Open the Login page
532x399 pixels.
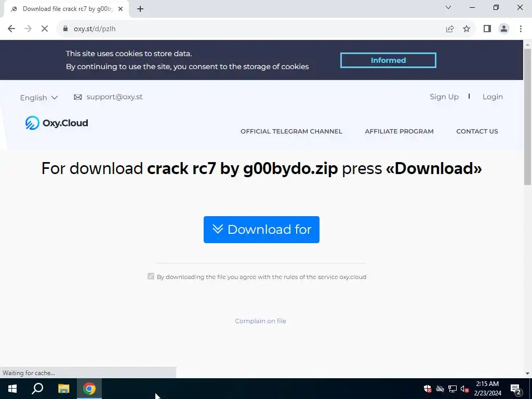(493, 97)
